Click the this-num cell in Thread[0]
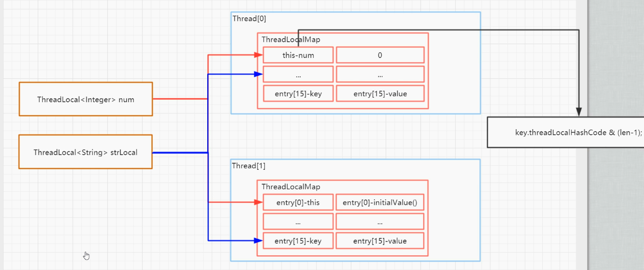 [x=298, y=55]
